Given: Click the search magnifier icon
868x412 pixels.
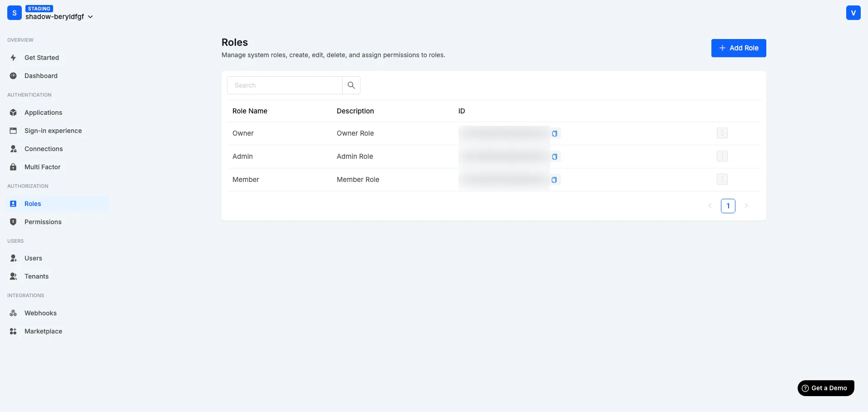Looking at the screenshot, I should pyautogui.click(x=351, y=85).
